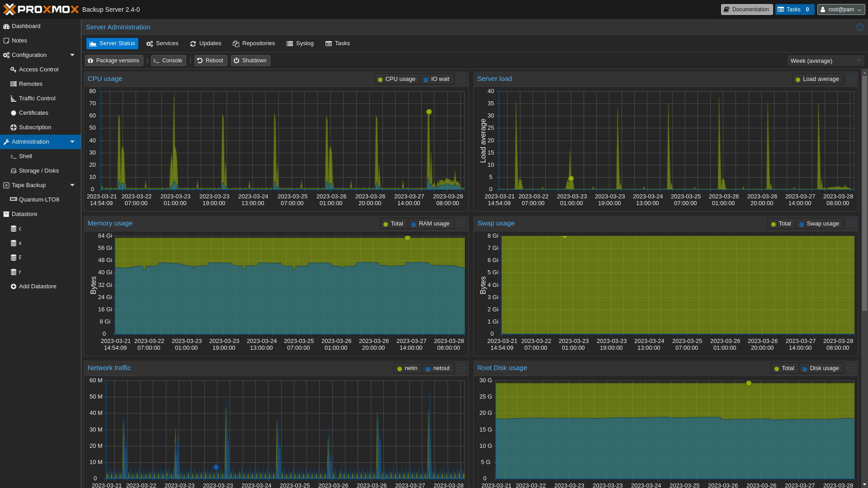868x488 pixels.
Task: Switch to the Syslog tab
Action: 300,43
